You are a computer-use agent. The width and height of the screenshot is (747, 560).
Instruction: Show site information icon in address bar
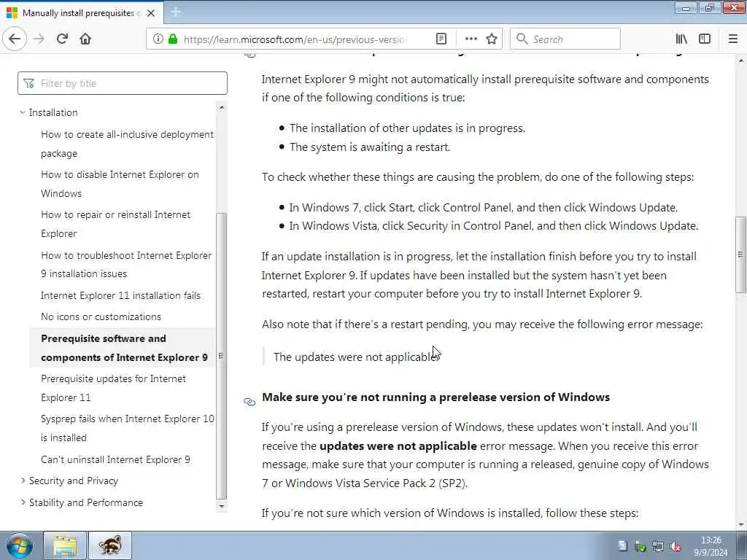coord(158,39)
